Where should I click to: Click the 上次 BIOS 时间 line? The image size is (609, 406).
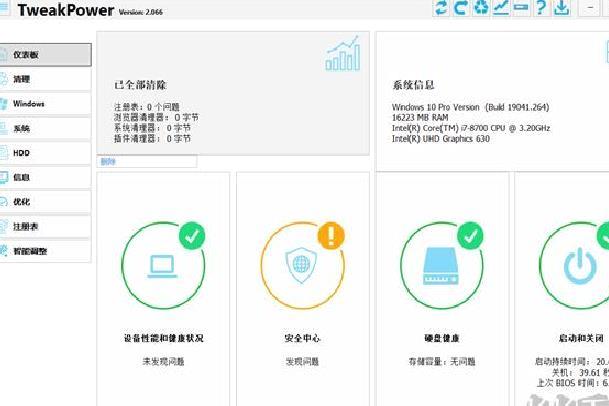pyautogui.click(x=573, y=383)
